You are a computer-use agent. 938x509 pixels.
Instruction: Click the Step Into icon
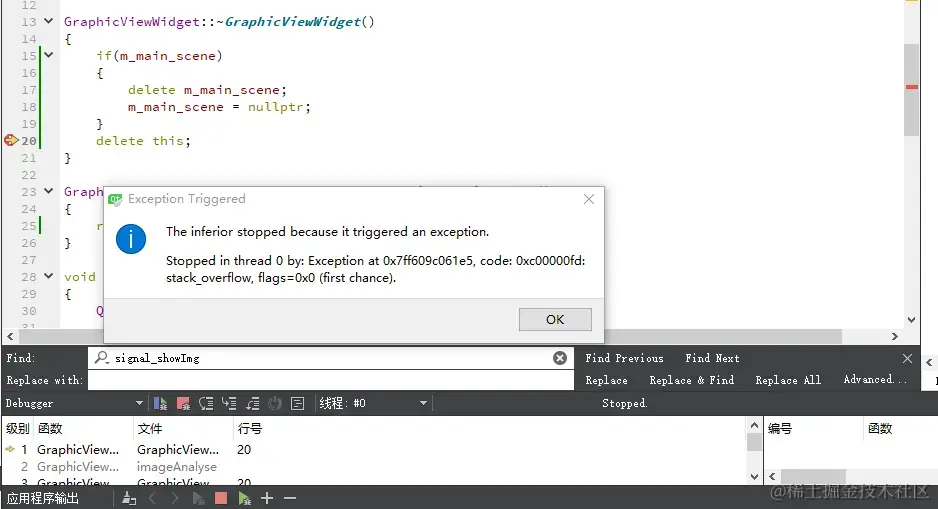tap(229, 404)
